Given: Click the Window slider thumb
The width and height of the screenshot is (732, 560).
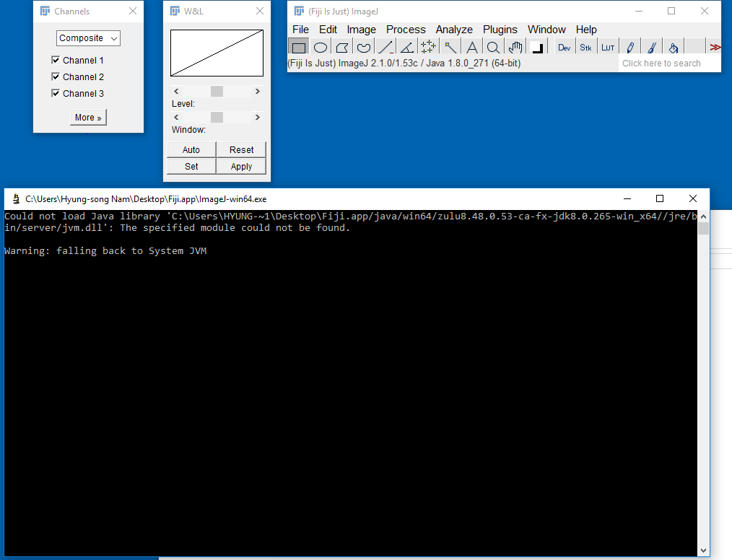Looking at the screenshot, I should pos(217,118).
